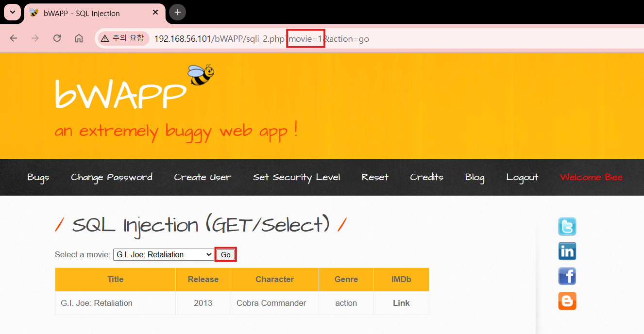Open the tab search dropdown arrow
This screenshot has height=334, width=644.
coord(12,12)
